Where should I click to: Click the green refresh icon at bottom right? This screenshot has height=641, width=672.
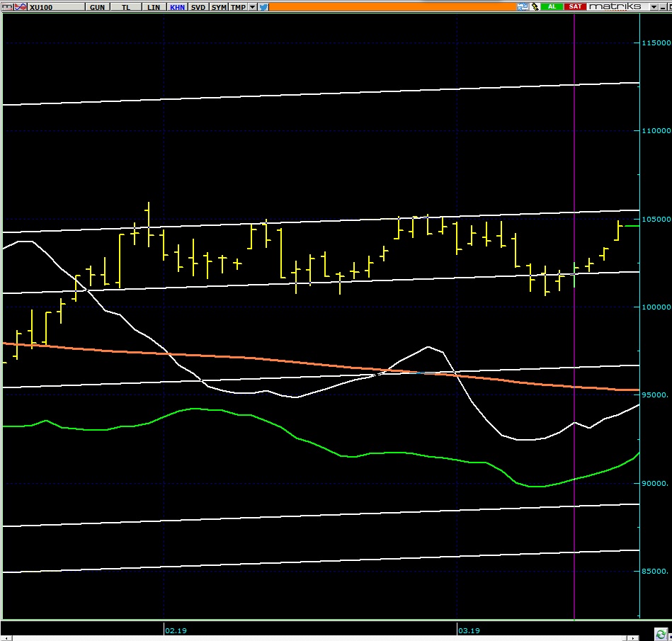661,634
